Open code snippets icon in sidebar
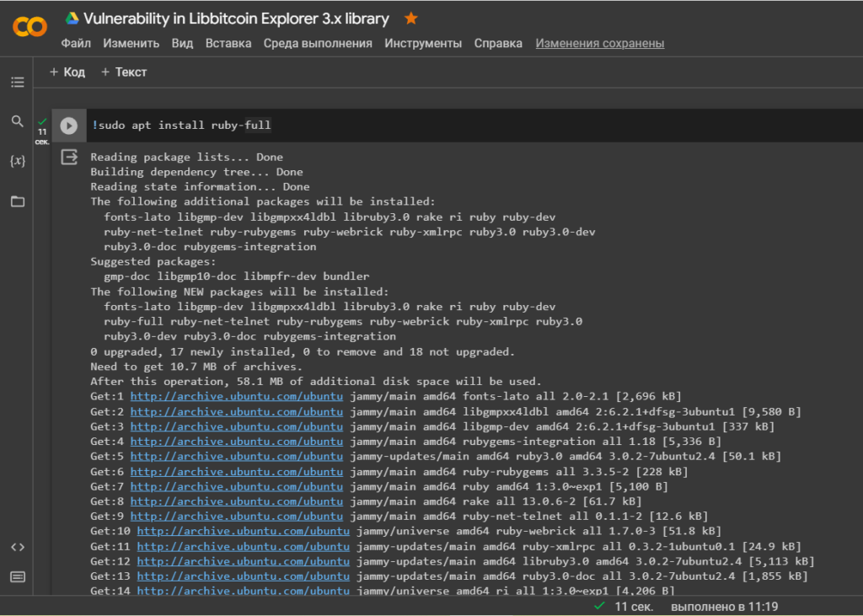 coord(18,547)
